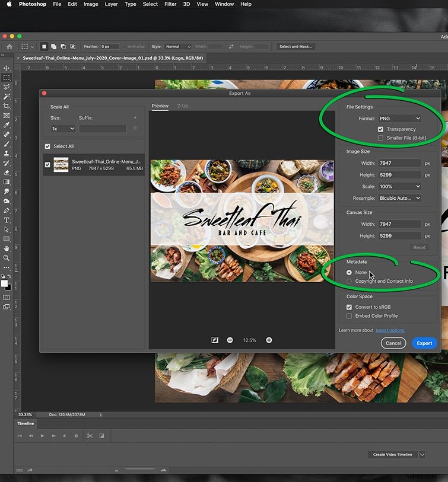Screen dimensions: 448x482
Task: Open the Photoshop application menu
Action: click(x=32, y=4)
